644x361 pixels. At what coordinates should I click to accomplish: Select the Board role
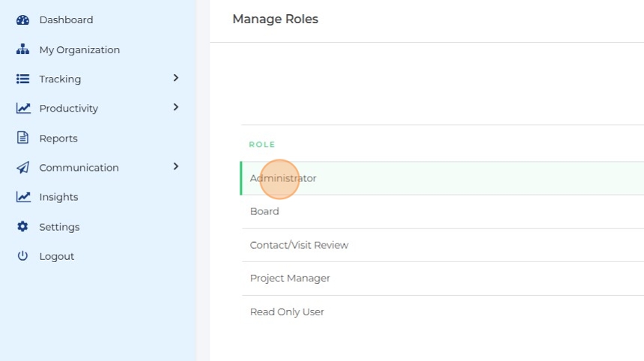[x=264, y=211]
